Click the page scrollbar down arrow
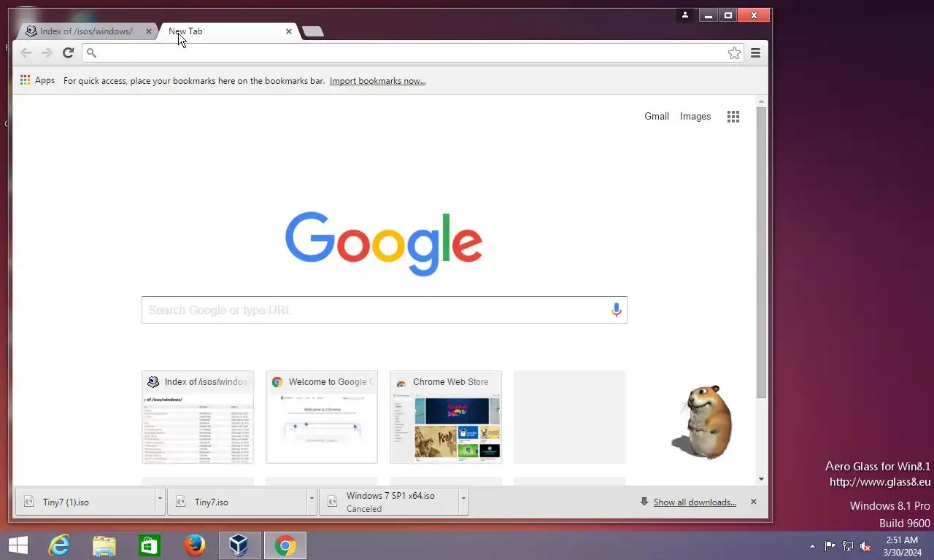The width and height of the screenshot is (934, 560). point(761,479)
